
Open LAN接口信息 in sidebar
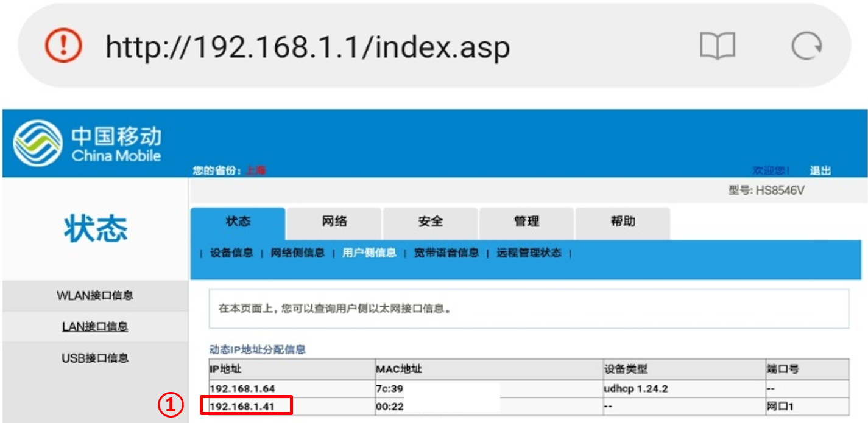point(95,327)
